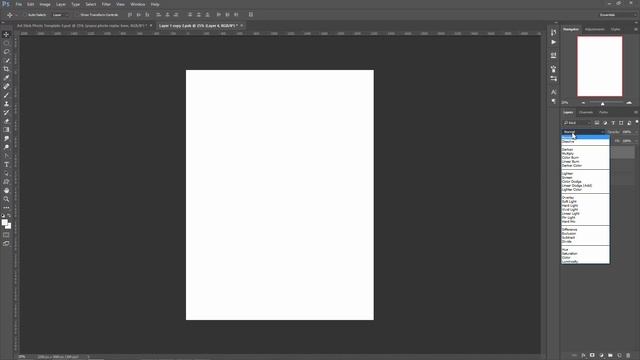This screenshot has width=640, height=360.
Task: Select the Gradient tool
Action: click(x=6, y=129)
